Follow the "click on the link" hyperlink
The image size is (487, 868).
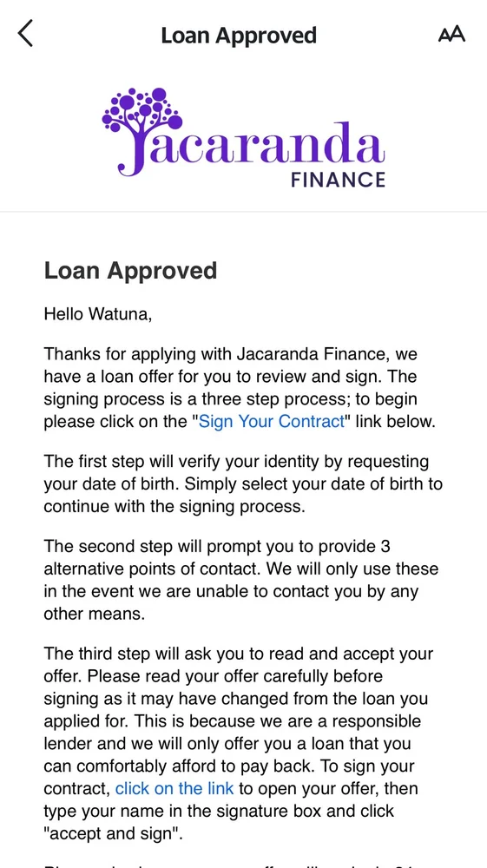[x=174, y=788]
